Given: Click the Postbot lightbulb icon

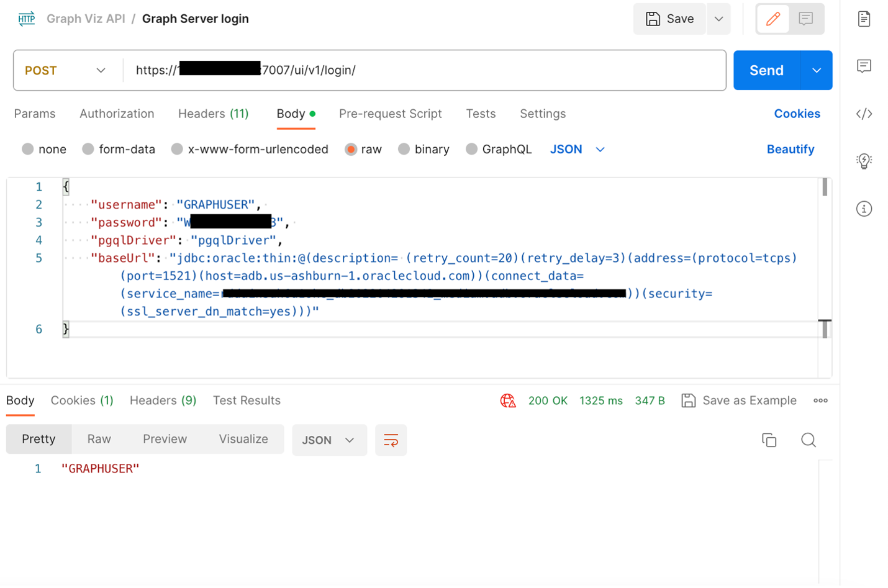Looking at the screenshot, I should pos(864,161).
